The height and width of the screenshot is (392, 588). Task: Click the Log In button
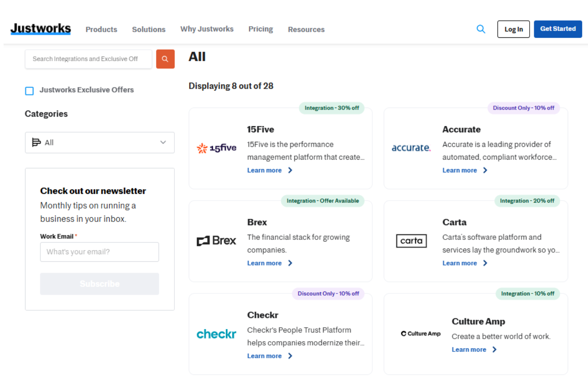513,29
